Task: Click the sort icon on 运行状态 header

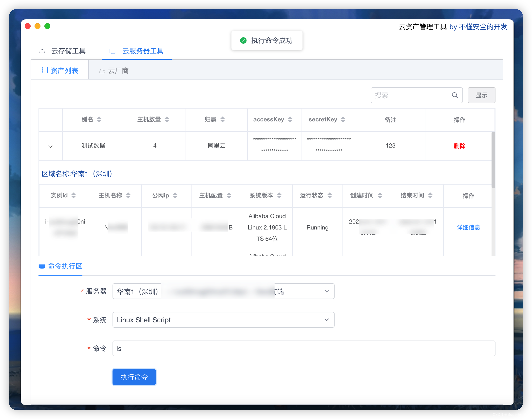Action: tap(330, 195)
